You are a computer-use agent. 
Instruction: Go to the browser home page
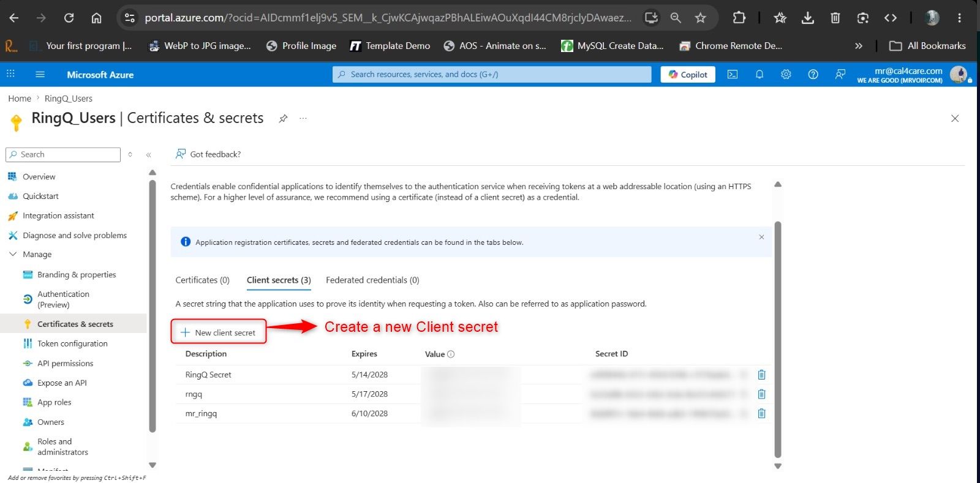96,18
